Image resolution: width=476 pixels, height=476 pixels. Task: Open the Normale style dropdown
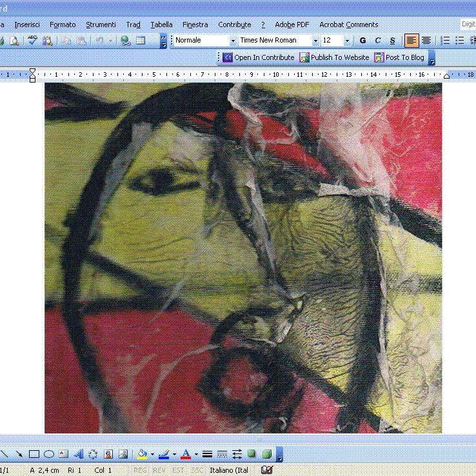coord(233,41)
